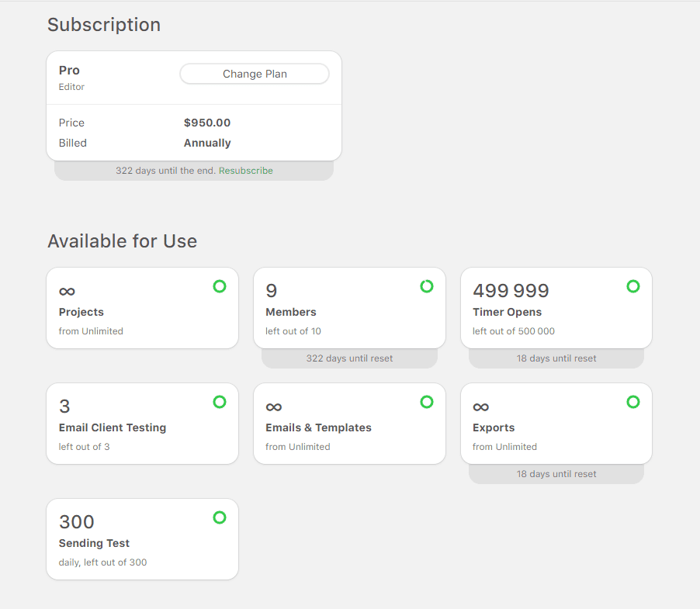Click the Available for Use heading
This screenshot has height=609, width=700.
coord(122,240)
